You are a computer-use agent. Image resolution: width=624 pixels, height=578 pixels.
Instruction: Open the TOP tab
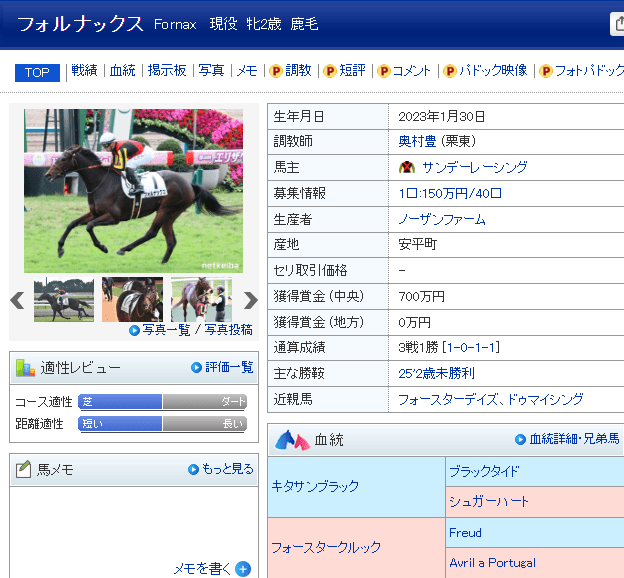pos(37,72)
